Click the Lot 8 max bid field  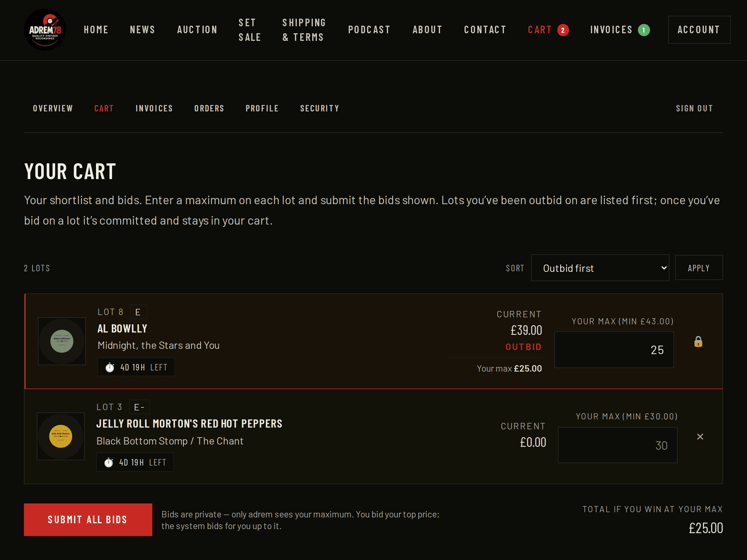pos(614,350)
